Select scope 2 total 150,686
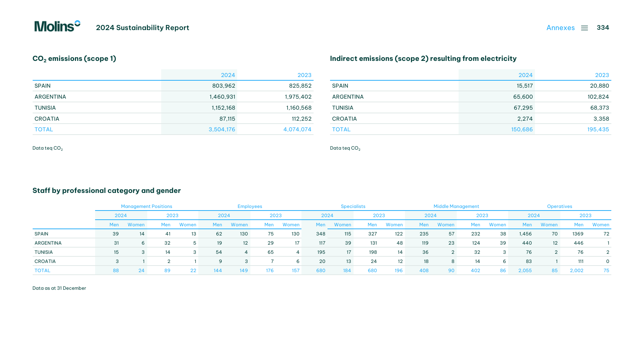This screenshot has height=362, width=644. (x=522, y=129)
